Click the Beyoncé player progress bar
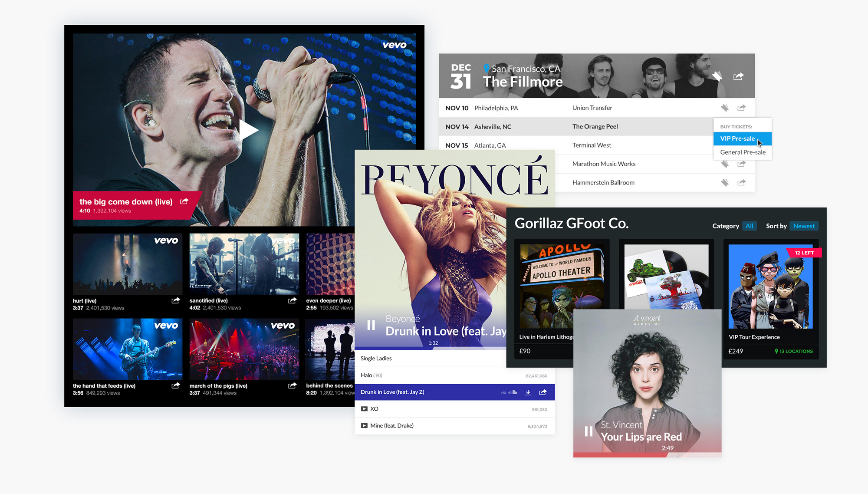 (x=431, y=348)
